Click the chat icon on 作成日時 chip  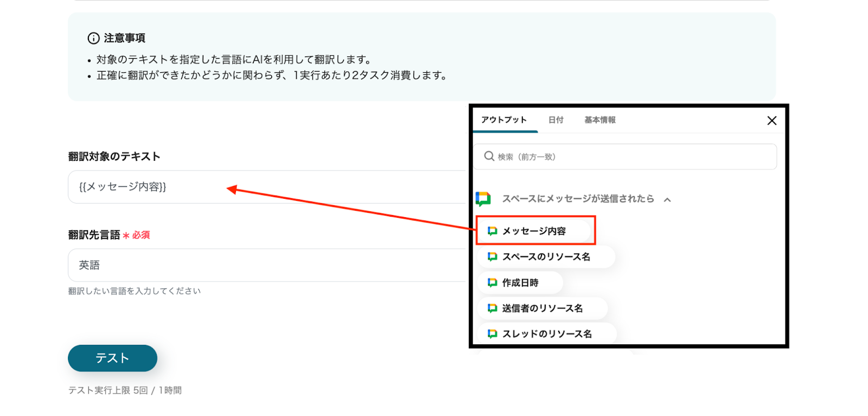[x=493, y=282]
